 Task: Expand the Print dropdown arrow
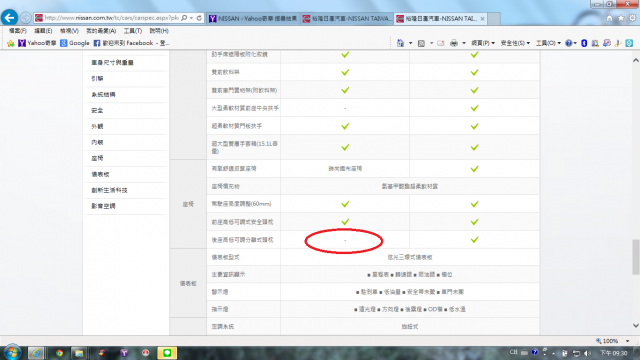[x=464, y=43]
